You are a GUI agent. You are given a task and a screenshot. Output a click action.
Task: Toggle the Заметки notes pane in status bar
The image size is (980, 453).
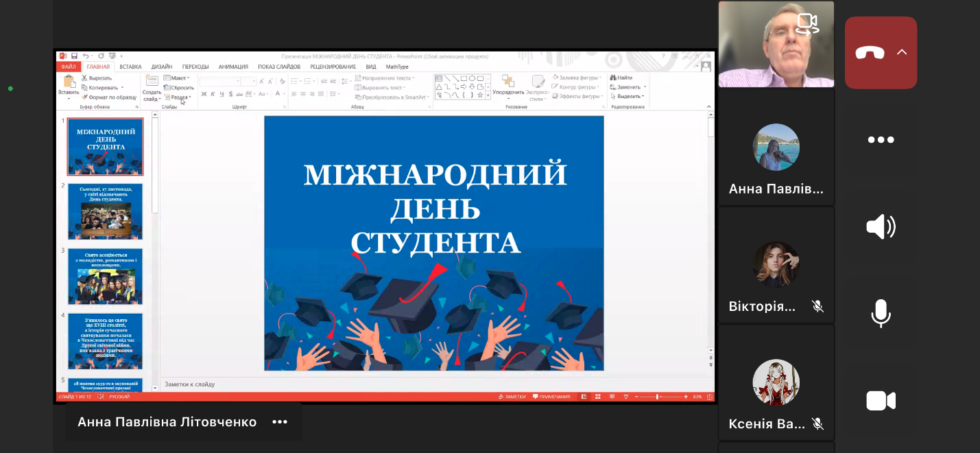[512, 397]
